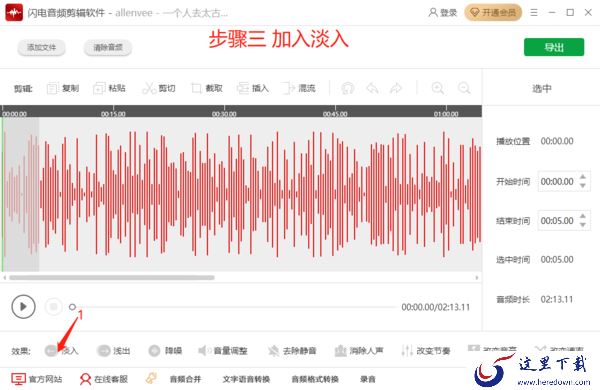600x390 pixels.
Task: Undo the last edit
Action: 372,88
